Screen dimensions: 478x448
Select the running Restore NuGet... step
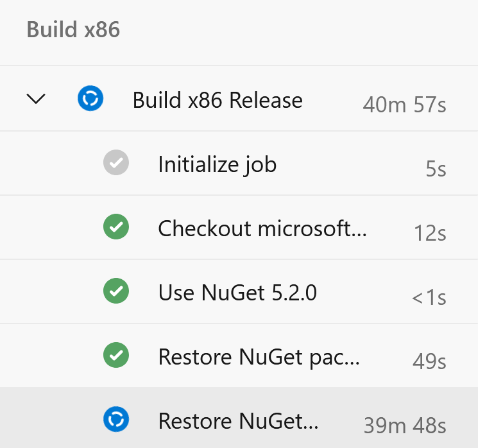coord(238,421)
